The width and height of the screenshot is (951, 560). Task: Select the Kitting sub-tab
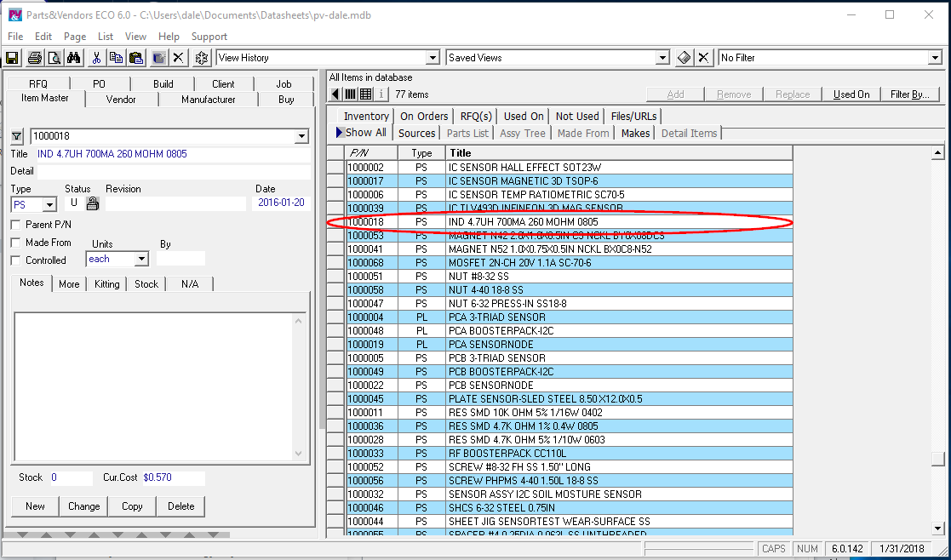106,283
